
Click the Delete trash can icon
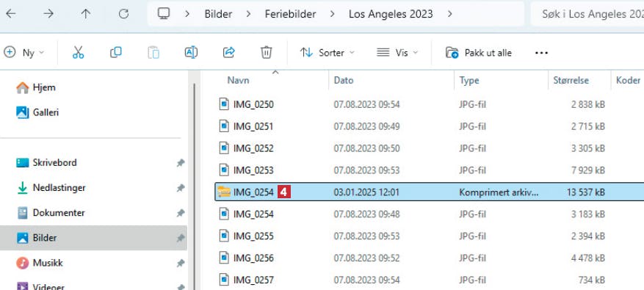(266, 53)
